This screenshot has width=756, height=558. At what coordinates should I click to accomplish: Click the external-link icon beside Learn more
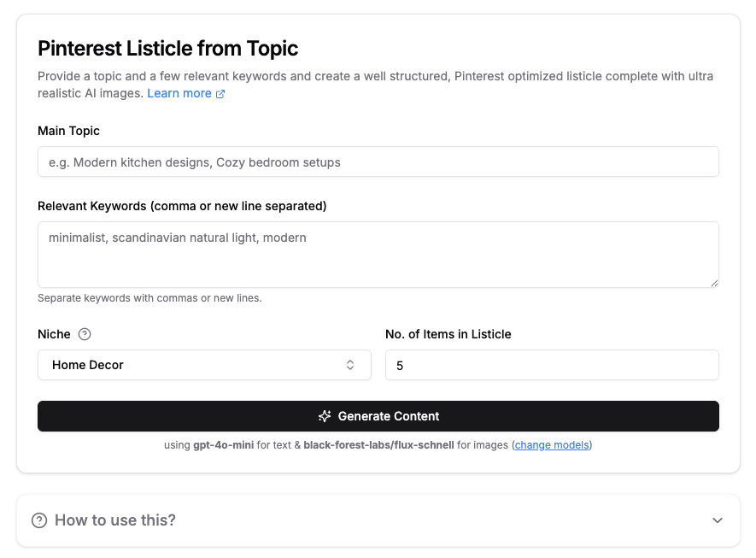pyautogui.click(x=220, y=94)
